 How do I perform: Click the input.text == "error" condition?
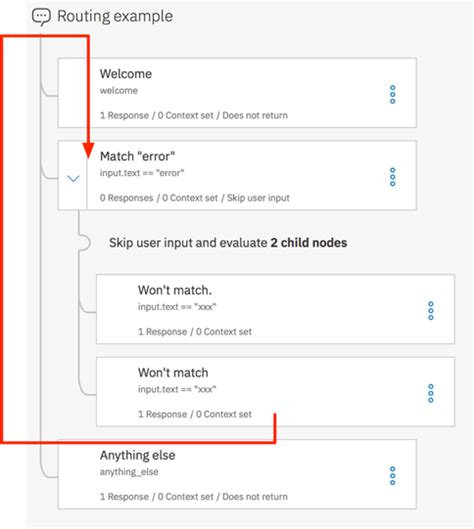[142, 173]
